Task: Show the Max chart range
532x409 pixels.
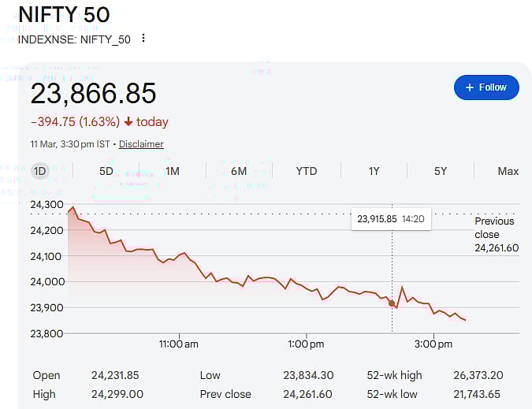Action: tap(508, 171)
